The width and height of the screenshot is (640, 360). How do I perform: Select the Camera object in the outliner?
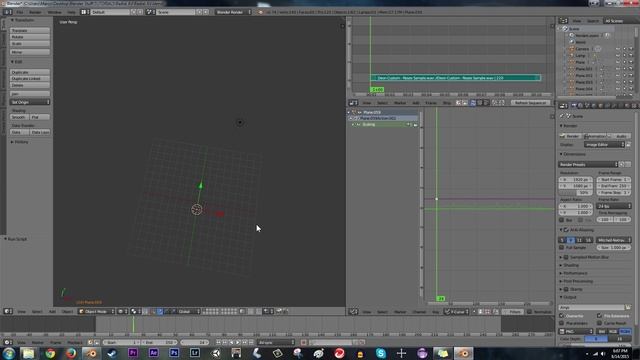pos(582,49)
